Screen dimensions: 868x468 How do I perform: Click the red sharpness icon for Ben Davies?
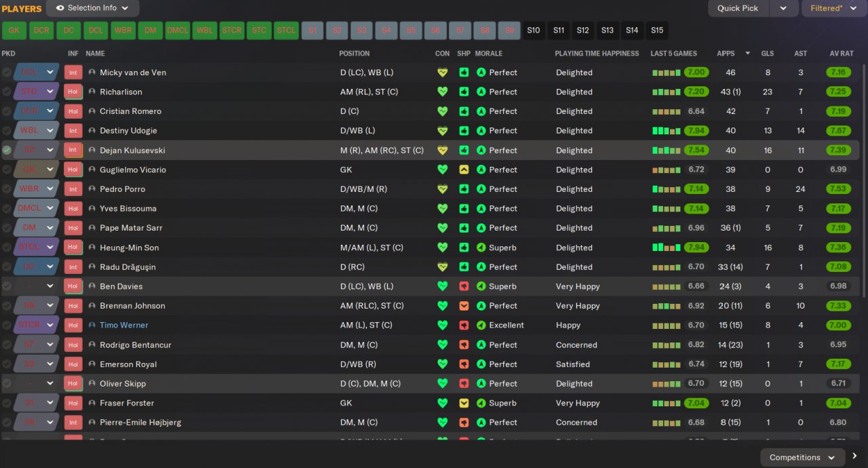(464, 286)
